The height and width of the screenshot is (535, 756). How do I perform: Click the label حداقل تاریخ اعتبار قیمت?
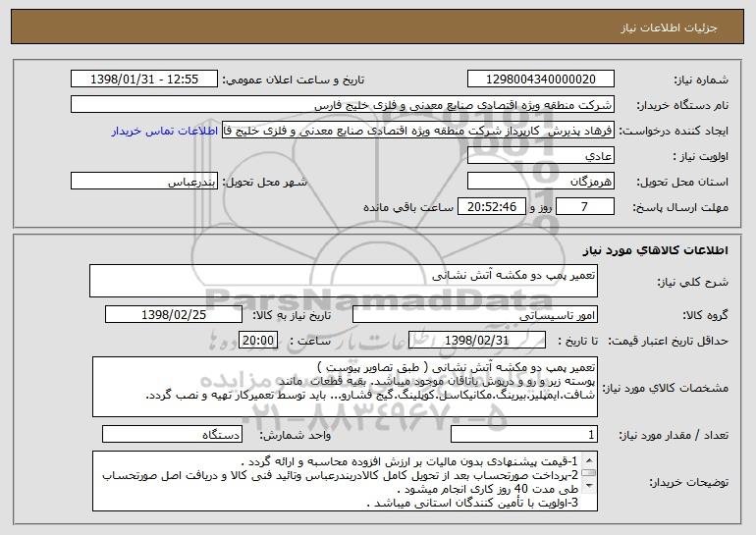pos(668,342)
